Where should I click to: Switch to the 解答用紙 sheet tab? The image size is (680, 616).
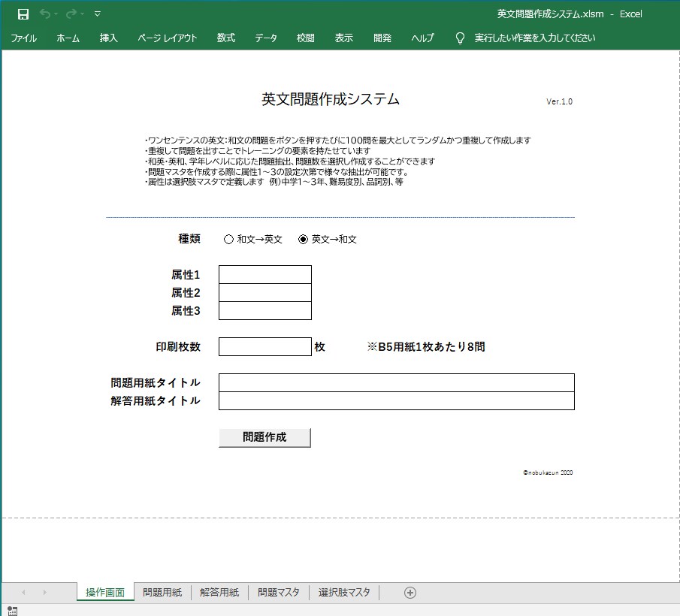coord(219,592)
